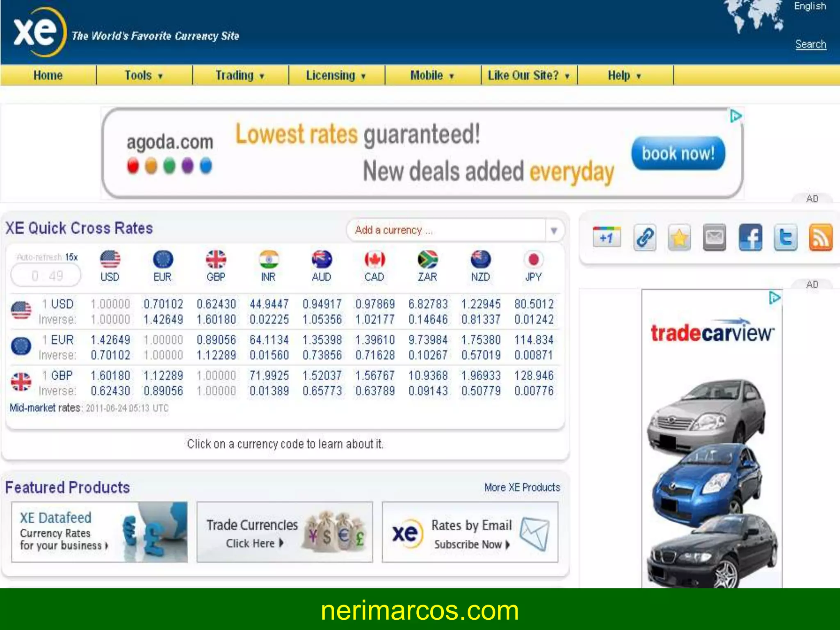Click the agoda book now button
Screen dimensions: 840x630
pos(678,153)
